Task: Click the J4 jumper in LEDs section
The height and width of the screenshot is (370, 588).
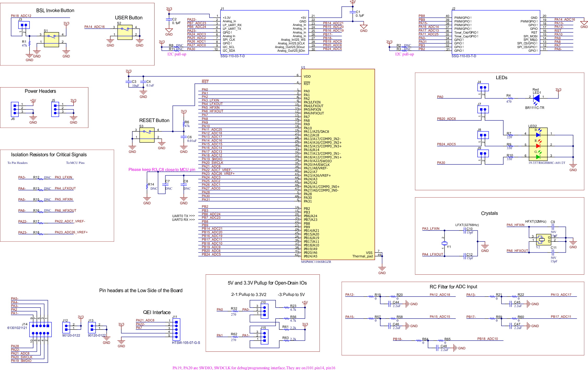Action: [x=483, y=88]
